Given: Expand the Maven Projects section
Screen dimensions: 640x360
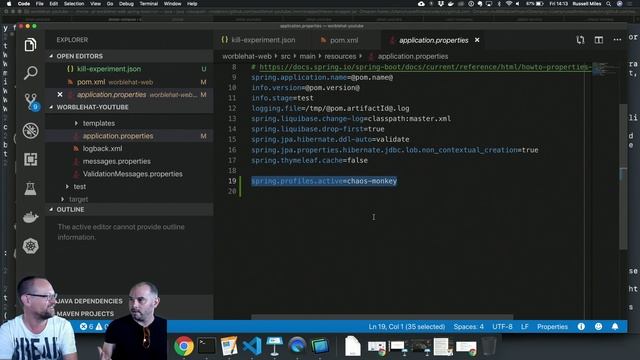Looking at the screenshot, I should click(x=85, y=313).
